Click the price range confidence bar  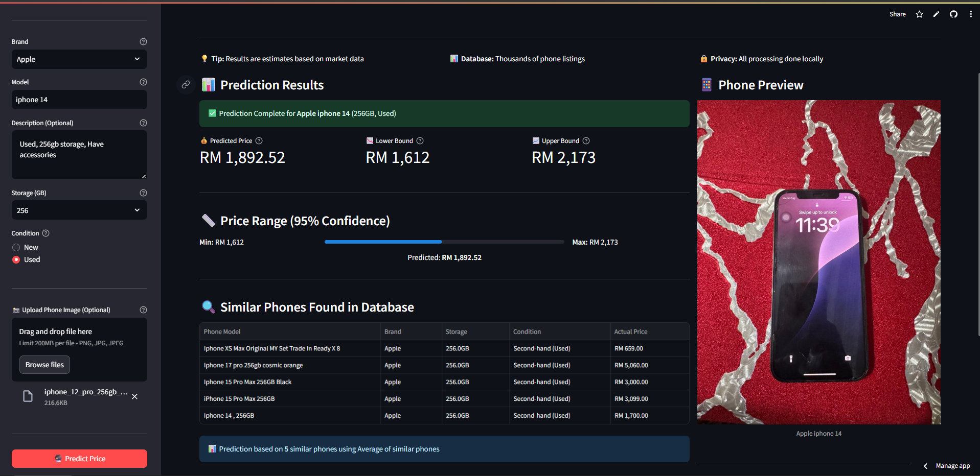(x=444, y=242)
